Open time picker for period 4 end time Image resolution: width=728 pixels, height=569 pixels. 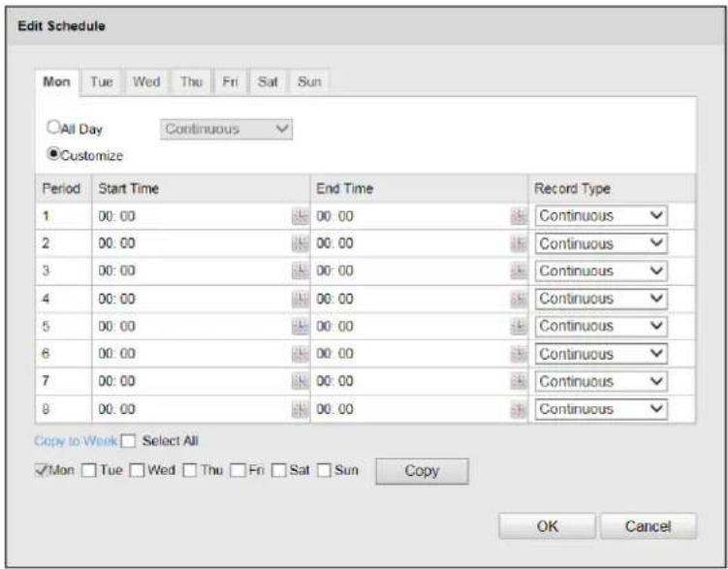click(x=519, y=299)
